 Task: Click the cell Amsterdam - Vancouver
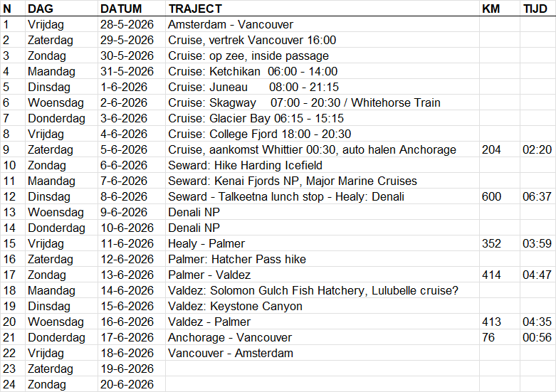(x=322, y=24)
